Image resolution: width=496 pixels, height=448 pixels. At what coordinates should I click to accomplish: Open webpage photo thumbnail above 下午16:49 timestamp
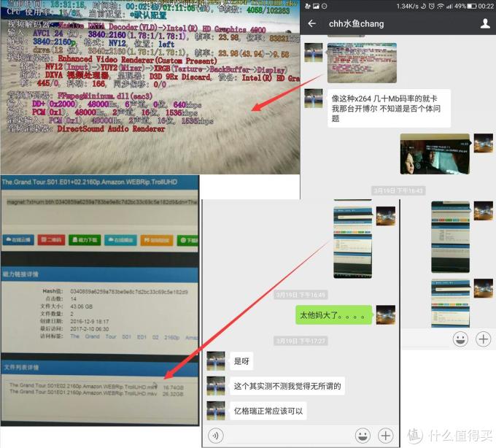[x=353, y=242]
